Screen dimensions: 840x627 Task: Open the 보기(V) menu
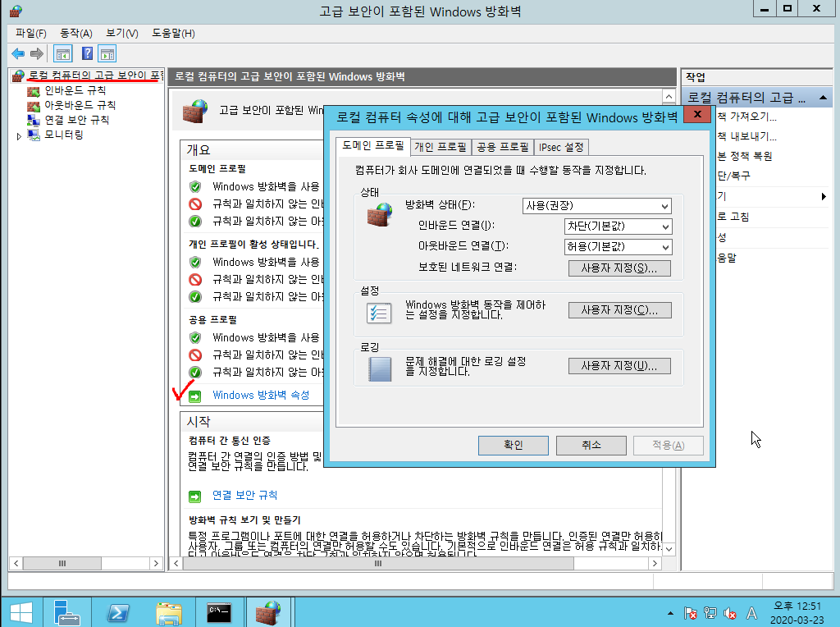coord(121,33)
